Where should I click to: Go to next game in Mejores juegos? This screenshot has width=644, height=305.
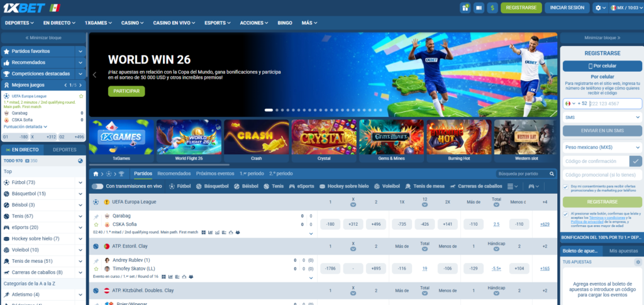pyautogui.click(x=81, y=85)
